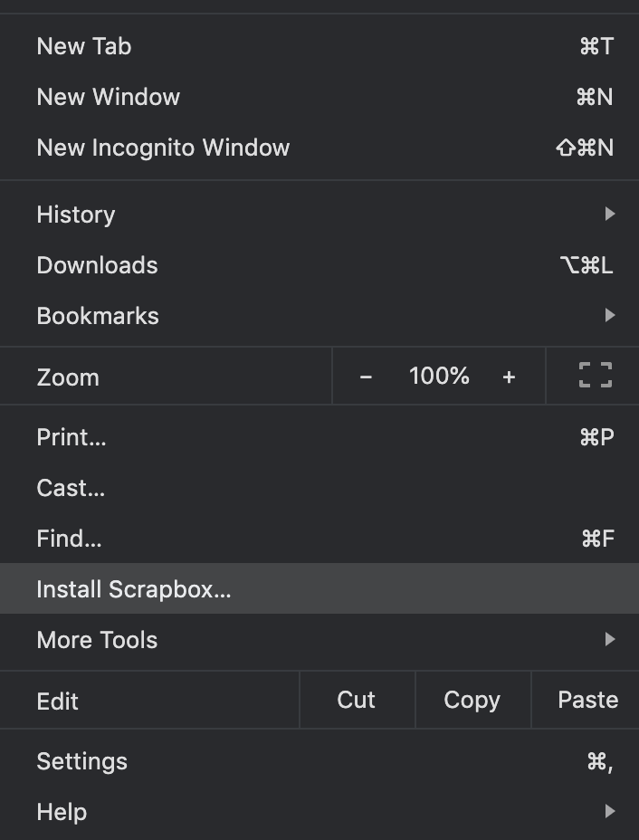639x840 pixels.
Task: Expand the More Tools submenu arrow
Action: tap(609, 640)
